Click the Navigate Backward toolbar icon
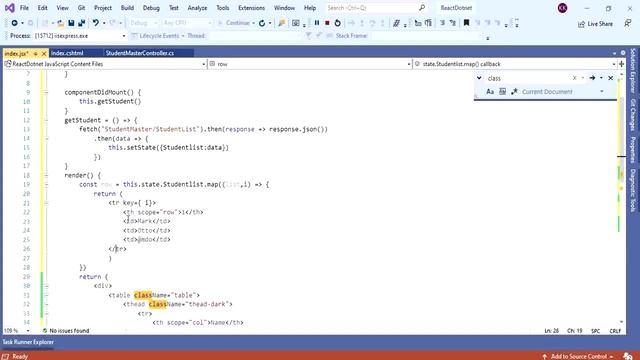The image size is (640, 360). (x=14, y=23)
